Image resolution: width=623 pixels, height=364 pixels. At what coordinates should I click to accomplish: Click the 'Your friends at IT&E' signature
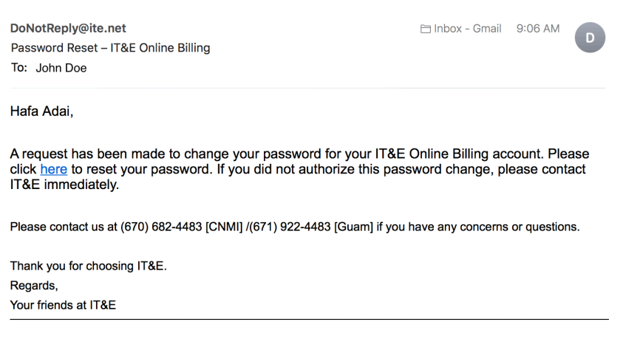63,305
